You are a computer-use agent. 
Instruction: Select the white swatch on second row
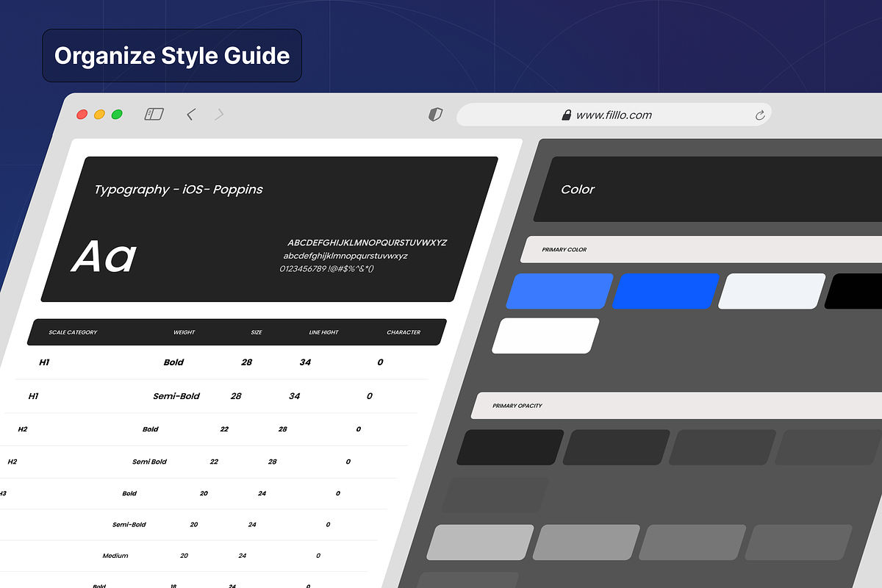[545, 336]
